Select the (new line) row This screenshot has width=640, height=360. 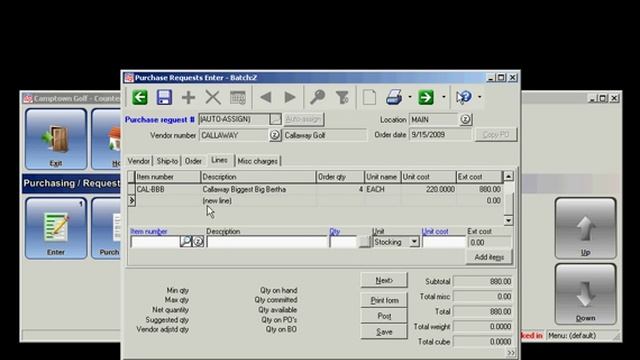coord(315,200)
